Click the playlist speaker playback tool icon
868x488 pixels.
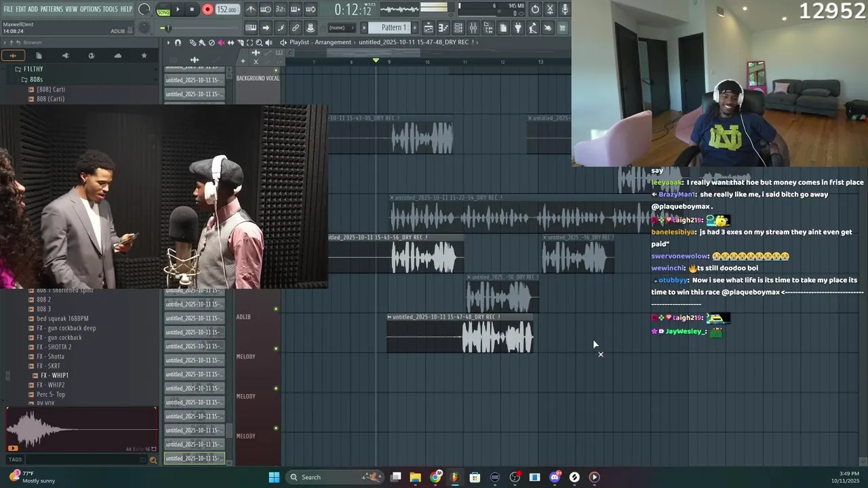point(269,43)
